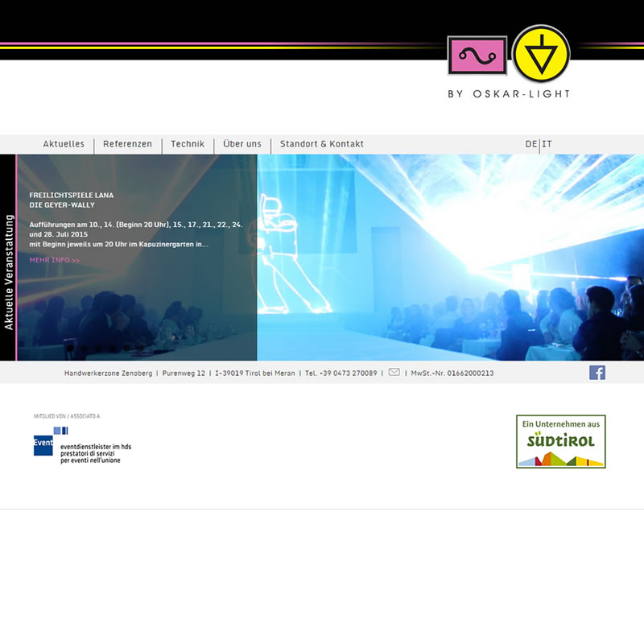Screen dimensions: 644x644
Task: Click the email envelope icon
Action: [x=394, y=372]
